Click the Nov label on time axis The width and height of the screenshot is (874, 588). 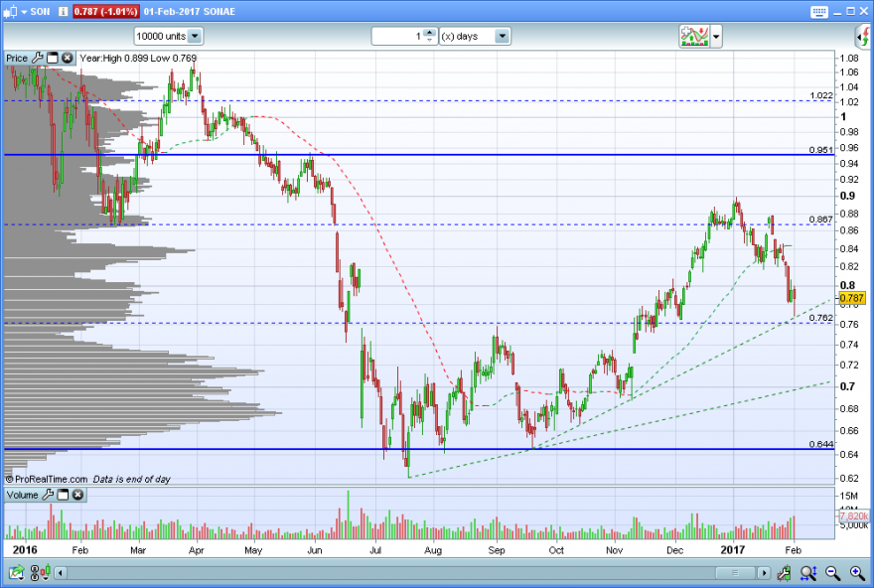[x=614, y=550]
